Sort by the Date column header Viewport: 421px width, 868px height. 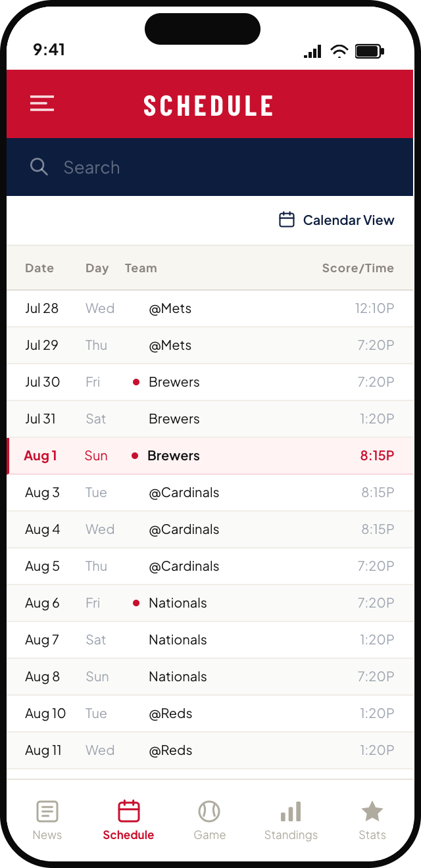pos(39,268)
